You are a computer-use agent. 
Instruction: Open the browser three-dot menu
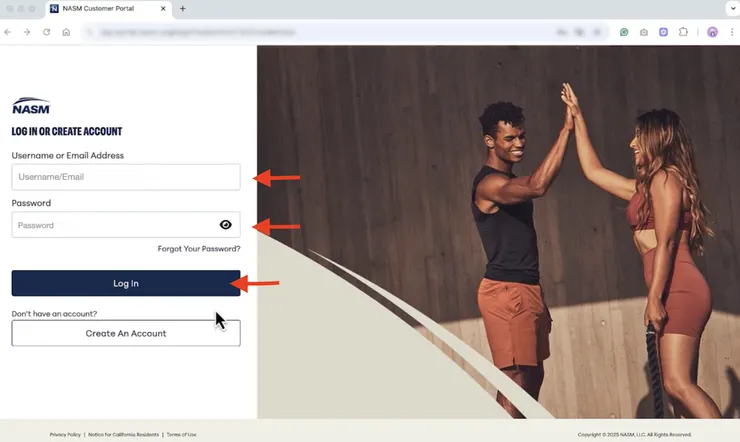tap(732, 32)
